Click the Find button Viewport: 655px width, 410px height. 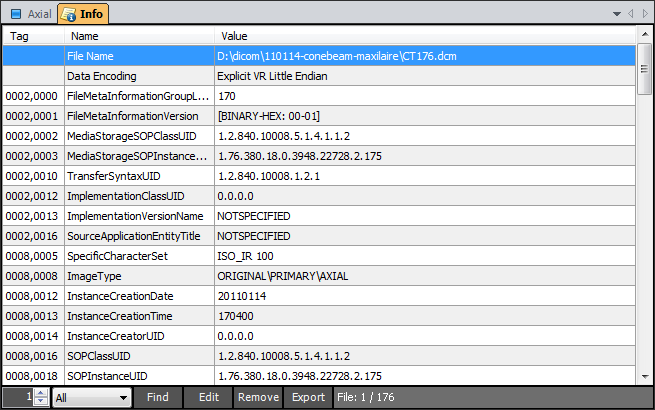(x=157, y=397)
